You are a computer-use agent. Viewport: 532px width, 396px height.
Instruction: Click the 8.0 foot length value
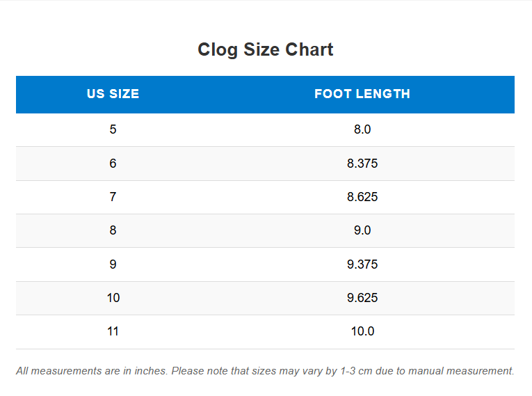click(362, 129)
